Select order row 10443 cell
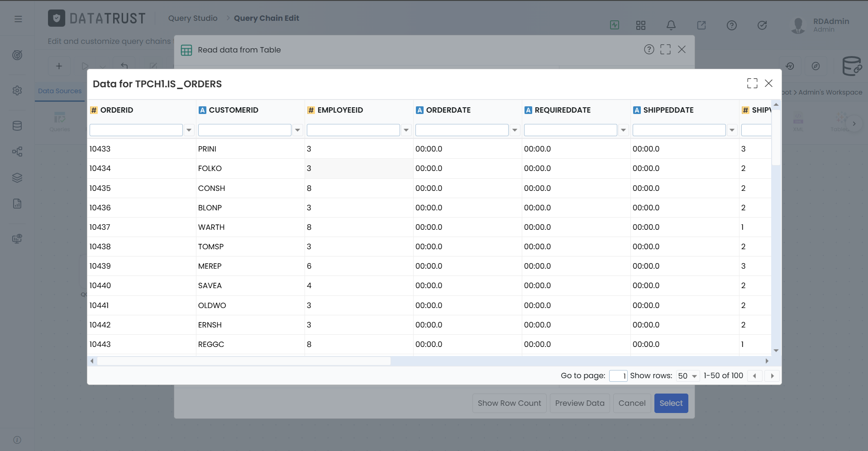The image size is (868, 451). (x=142, y=344)
